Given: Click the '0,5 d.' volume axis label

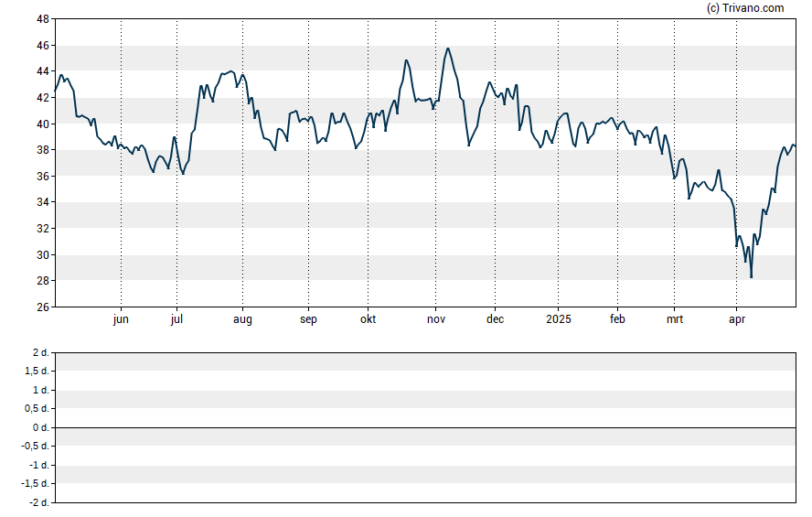Looking at the screenshot, I should coord(37,409).
